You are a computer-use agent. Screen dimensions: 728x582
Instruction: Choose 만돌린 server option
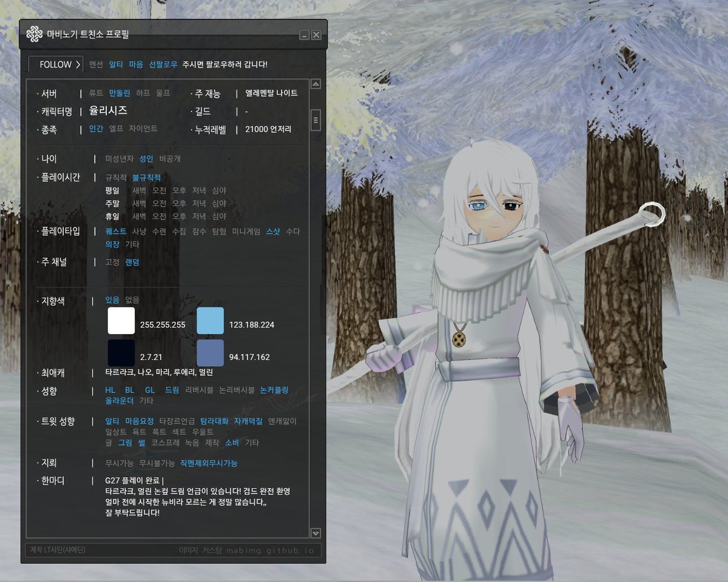point(120,93)
